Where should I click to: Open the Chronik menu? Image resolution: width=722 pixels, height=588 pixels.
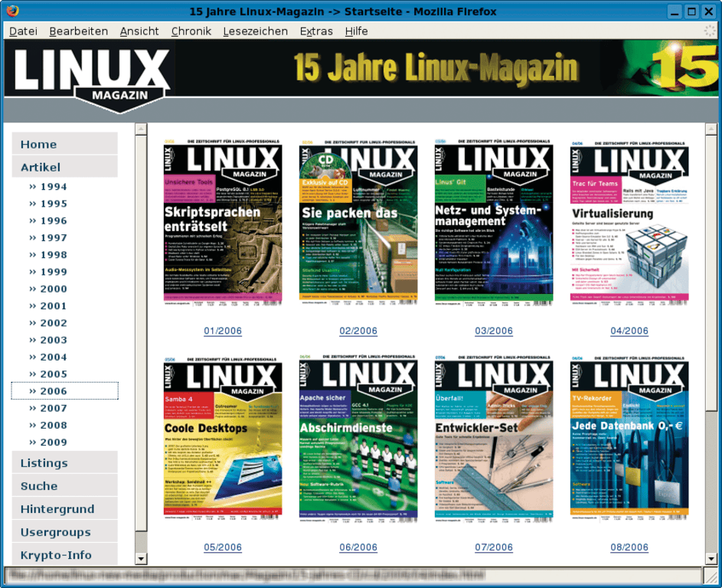point(191,31)
